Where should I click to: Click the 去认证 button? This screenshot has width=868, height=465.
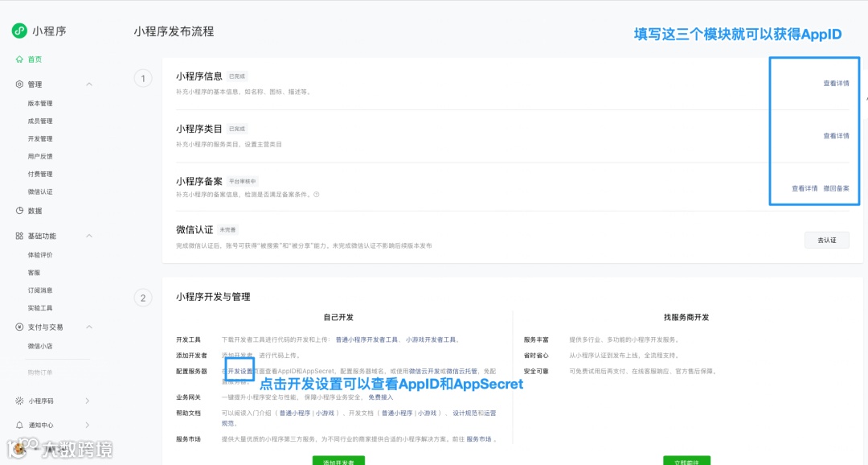click(826, 240)
